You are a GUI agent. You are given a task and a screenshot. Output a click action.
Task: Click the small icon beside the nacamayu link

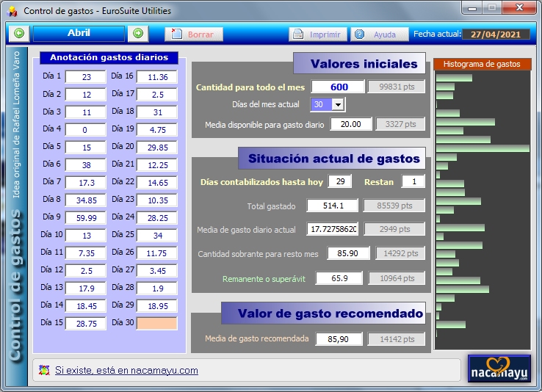click(44, 371)
